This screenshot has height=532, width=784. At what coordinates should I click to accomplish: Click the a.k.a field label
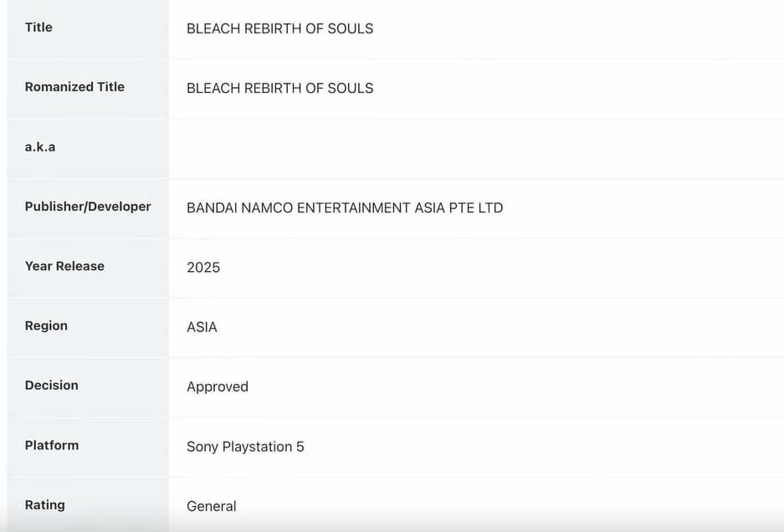(x=40, y=147)
